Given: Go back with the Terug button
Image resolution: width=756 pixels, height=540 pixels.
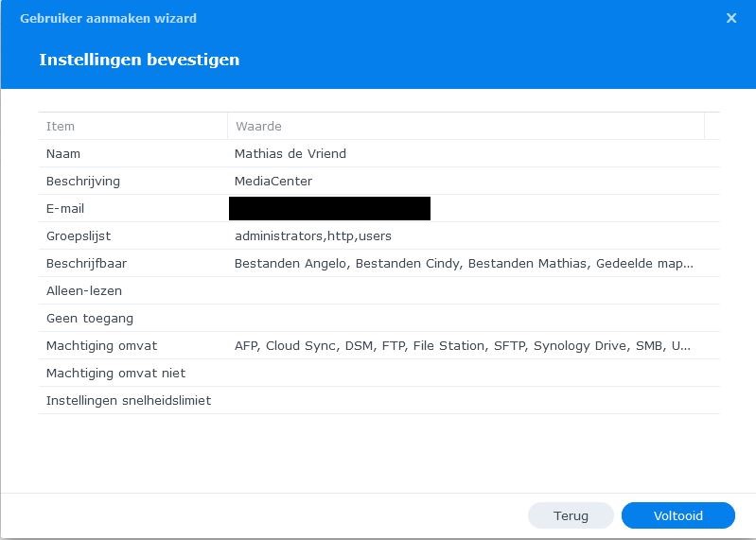Looking at the screenshot, I should coord(571,515).
